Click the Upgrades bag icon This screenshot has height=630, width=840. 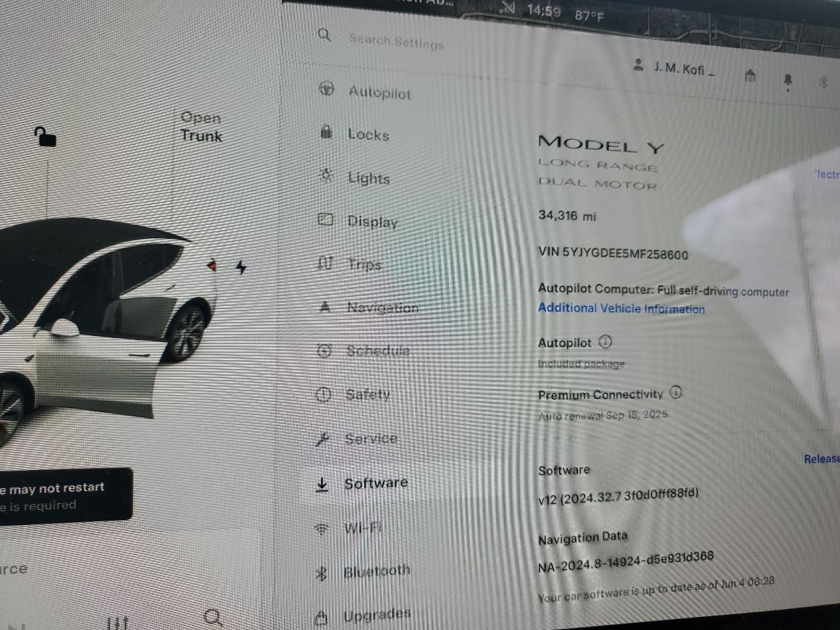point(321,618)
